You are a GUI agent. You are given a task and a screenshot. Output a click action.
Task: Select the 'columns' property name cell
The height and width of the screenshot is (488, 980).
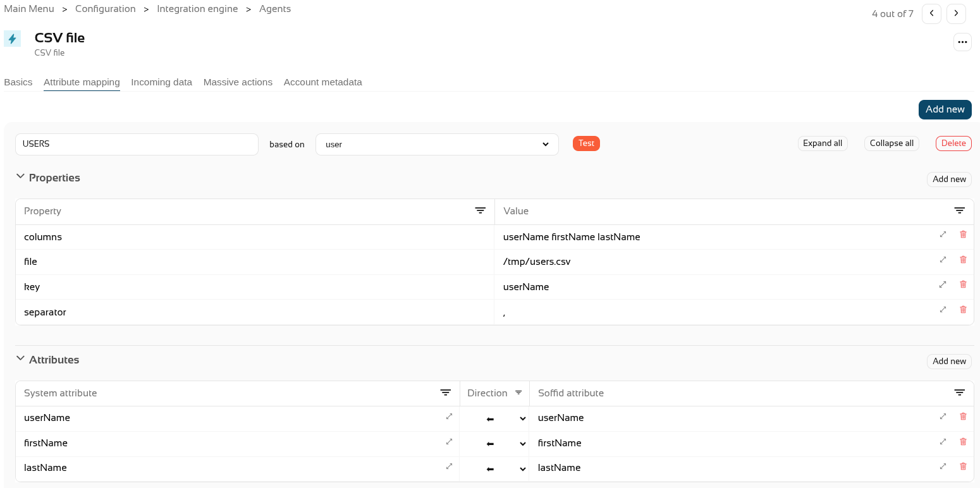tap(255, 237)
